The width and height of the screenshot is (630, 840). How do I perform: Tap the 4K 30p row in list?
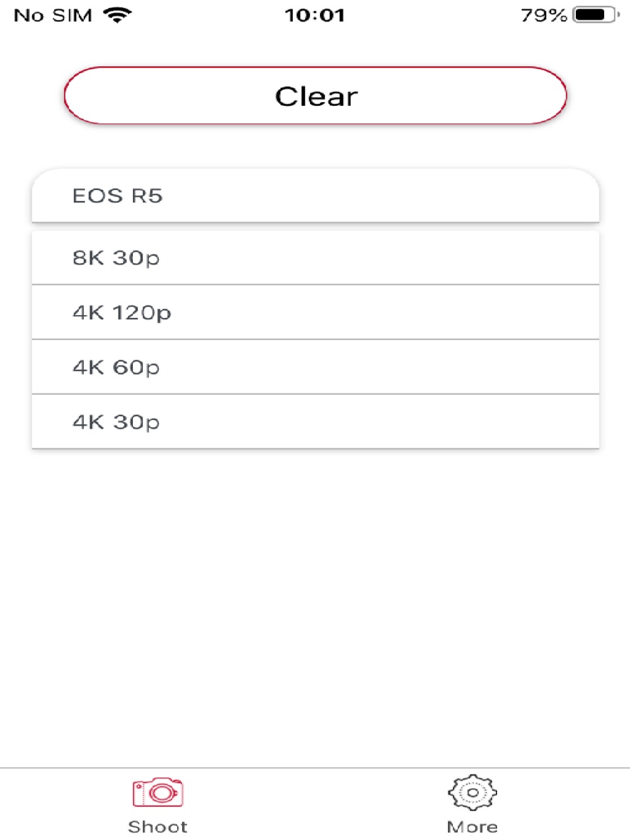pos(315,422)
